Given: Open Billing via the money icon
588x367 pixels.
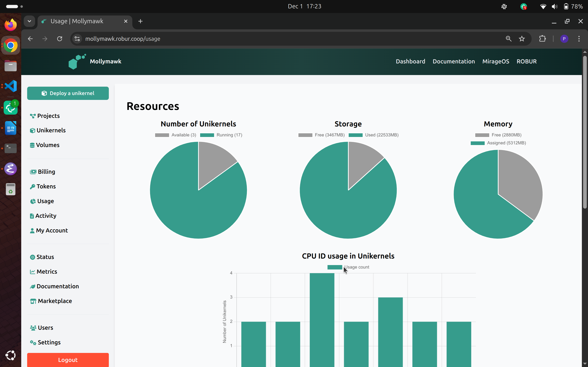Looking at the screenshot, I should [33, 172].
